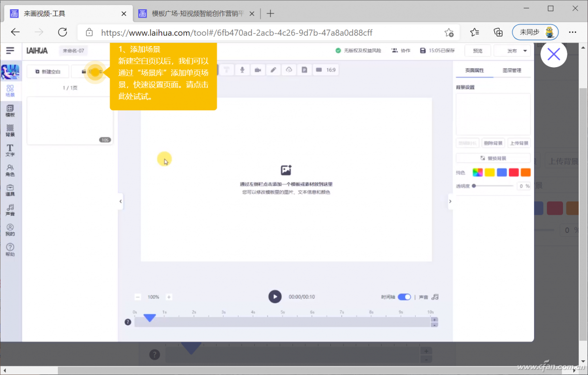Click the user avatar thumbnail in sidebar

[10, 72]
